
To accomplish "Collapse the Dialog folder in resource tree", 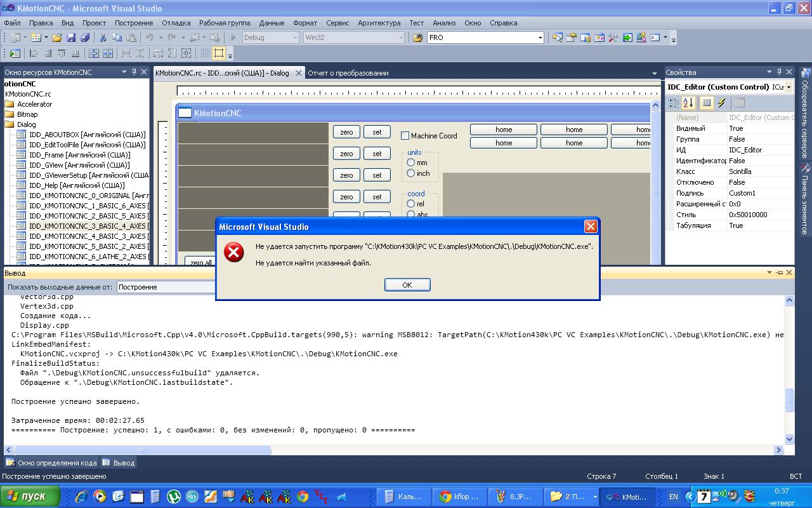I will coord(10,124).
